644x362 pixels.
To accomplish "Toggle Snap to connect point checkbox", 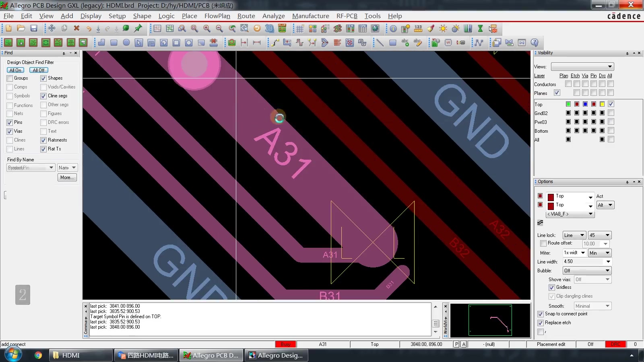I will pos(541,314).
